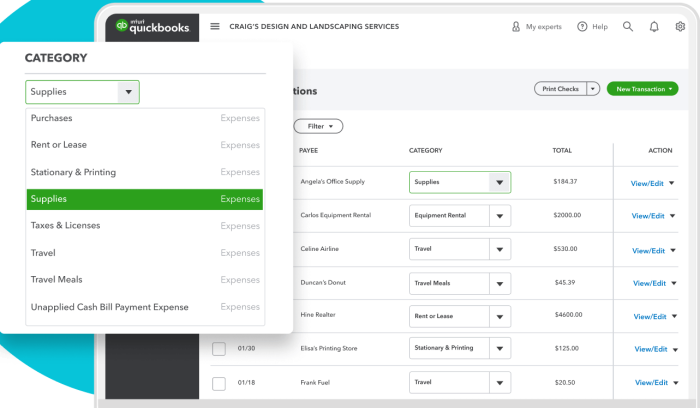
Task: Check the box for the 01/18 transaction
Action: point(219,383)
